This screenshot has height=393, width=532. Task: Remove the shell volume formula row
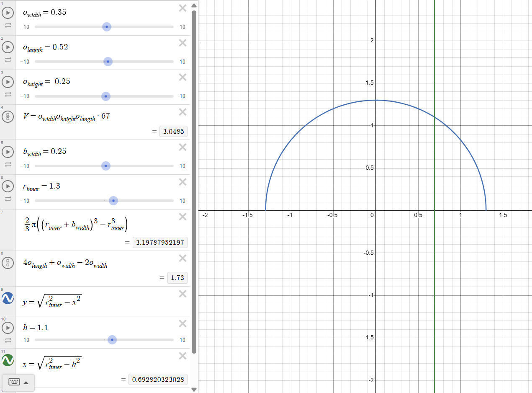[x=182, y=217]
